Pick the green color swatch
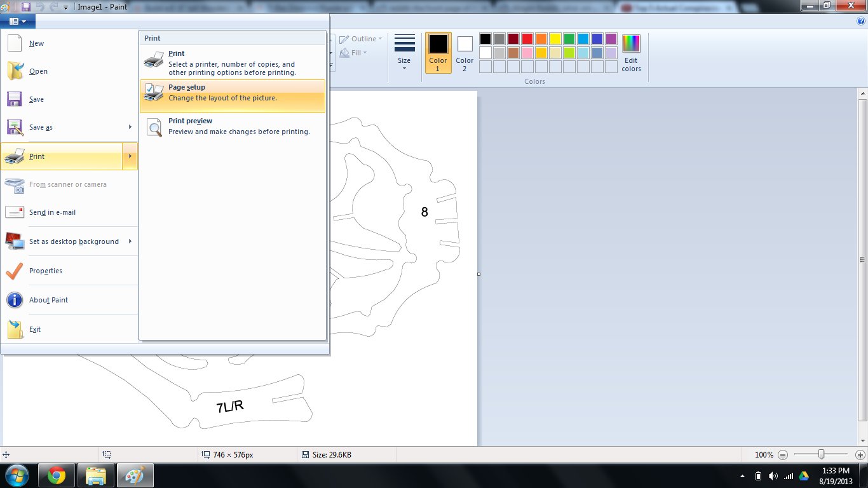This screenshot has width=868, height=488. point(569,39)
